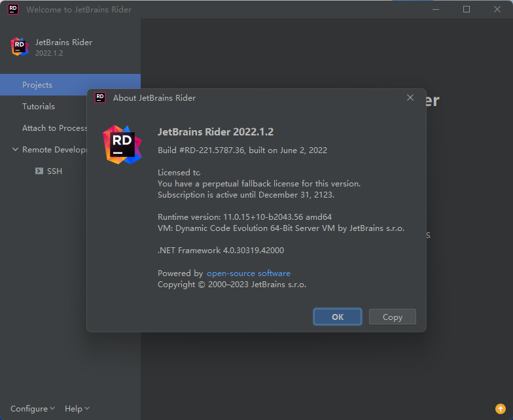Click OK in the About dialog

[x=338, y=317]
